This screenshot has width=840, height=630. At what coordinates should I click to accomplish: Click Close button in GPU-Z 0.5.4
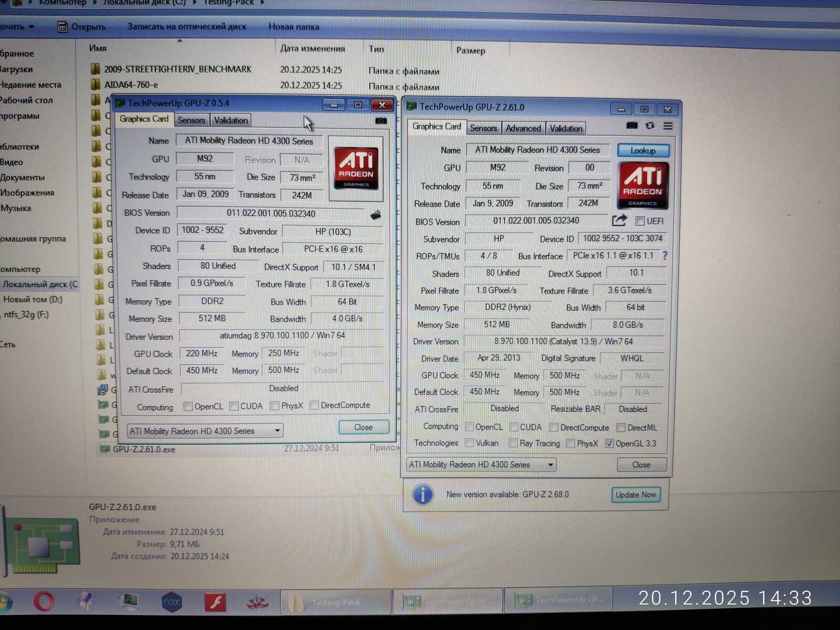(x=363, y=427)
